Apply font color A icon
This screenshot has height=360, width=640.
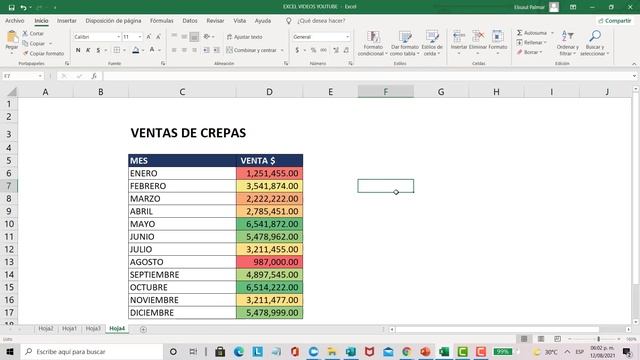pyautogui.click(x=152, y=50)
